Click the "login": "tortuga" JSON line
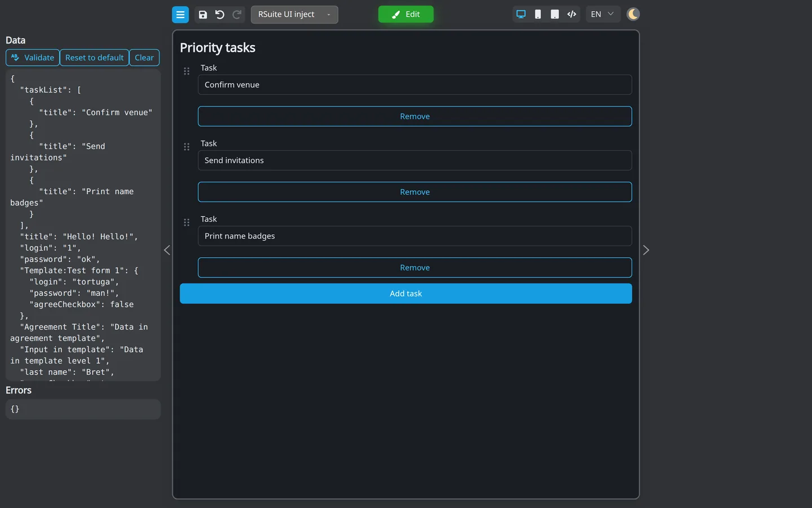 point(74,282)
